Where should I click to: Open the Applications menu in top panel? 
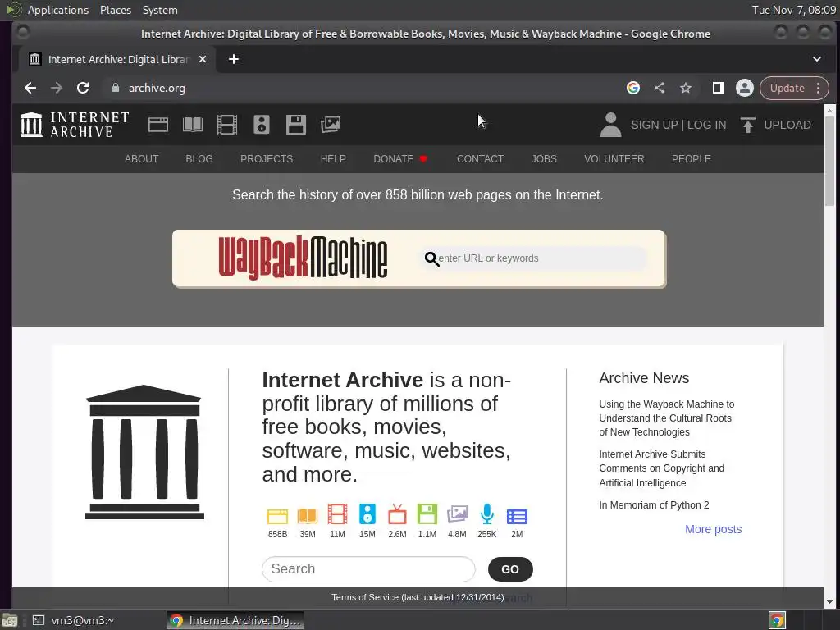pos(58,10)
